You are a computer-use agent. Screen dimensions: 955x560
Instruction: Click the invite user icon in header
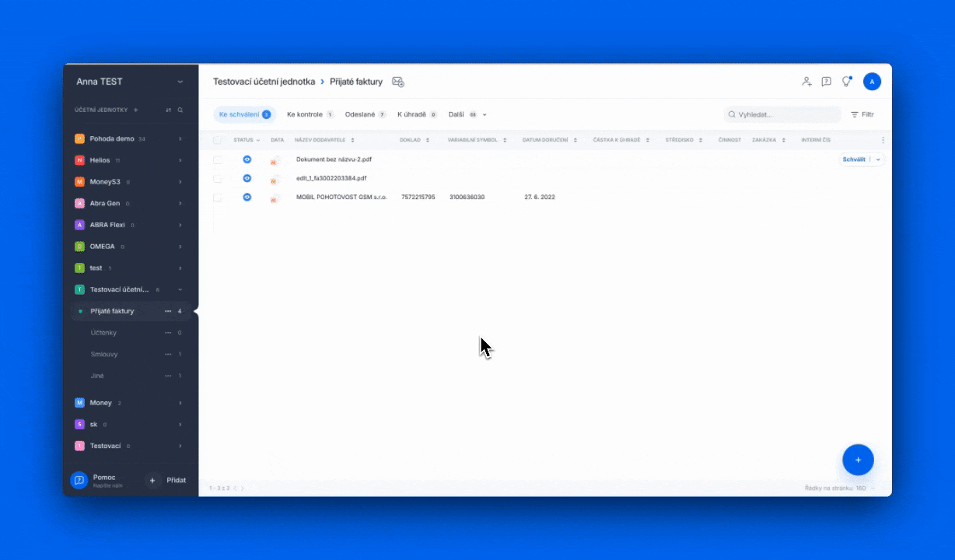click(x=806, y=82)
